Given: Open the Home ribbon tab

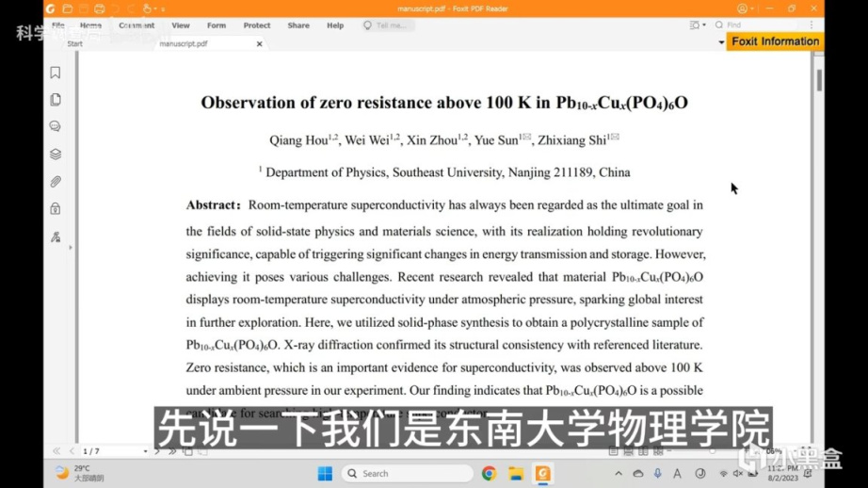Looking at the screenshot, I should [x=90, y=25].
